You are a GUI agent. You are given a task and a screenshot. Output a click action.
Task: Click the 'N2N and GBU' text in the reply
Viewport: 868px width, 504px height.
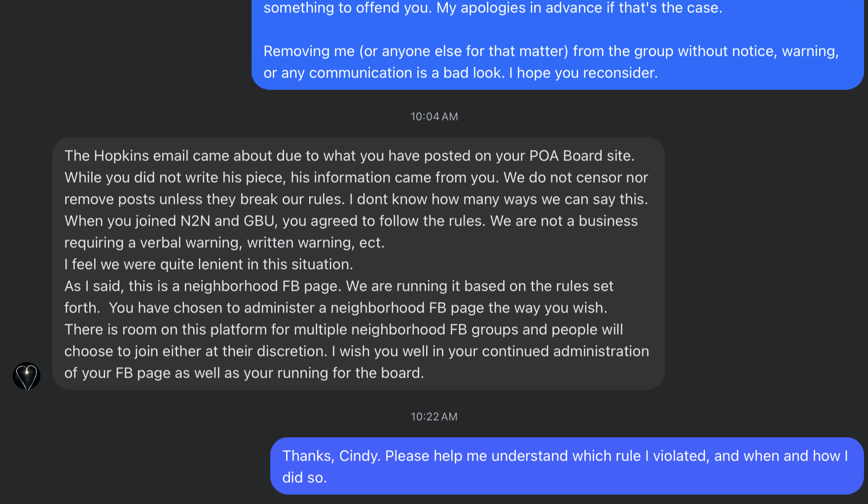pyautogui.click(x=227, y=221)
